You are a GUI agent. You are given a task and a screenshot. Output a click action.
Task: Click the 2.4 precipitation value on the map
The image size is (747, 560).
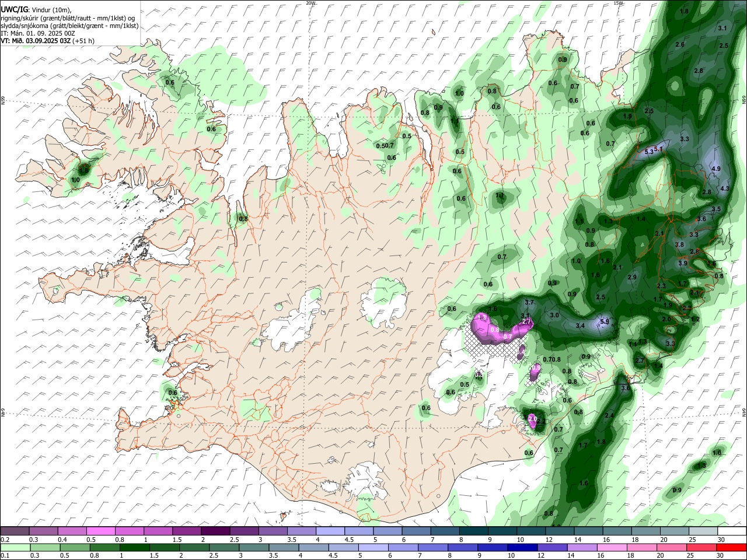click(x=609, y=415)
